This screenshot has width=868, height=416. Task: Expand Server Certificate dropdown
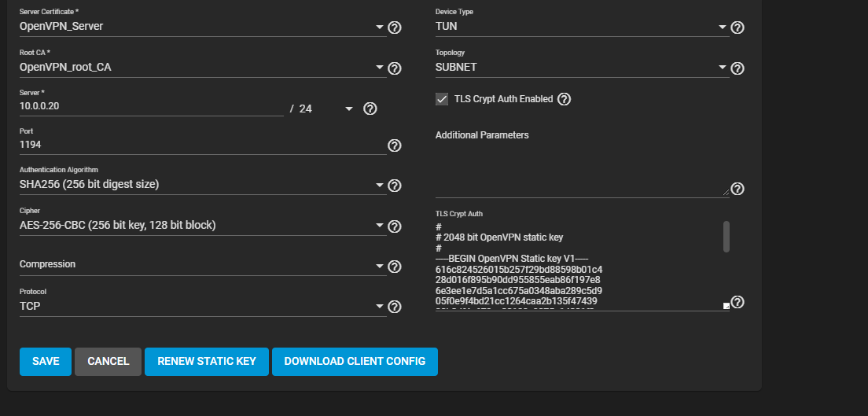tap(379, 27)
